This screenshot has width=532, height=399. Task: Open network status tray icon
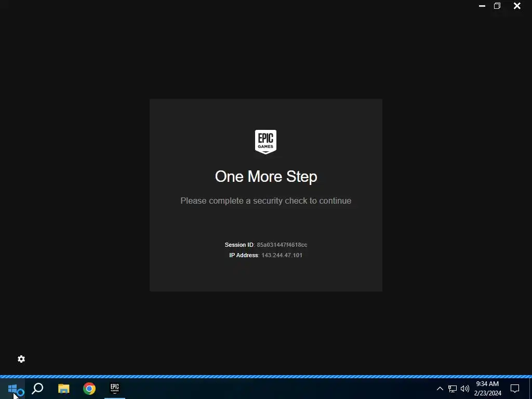tap(453, 389)
